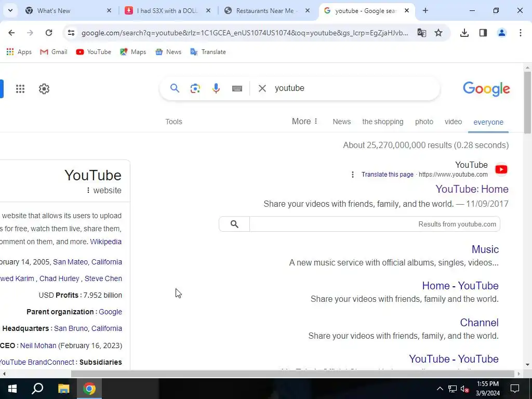The width and height of the screenshot is (532, 399).
Task: Select the everyone results tab
Action: (488, 122)
